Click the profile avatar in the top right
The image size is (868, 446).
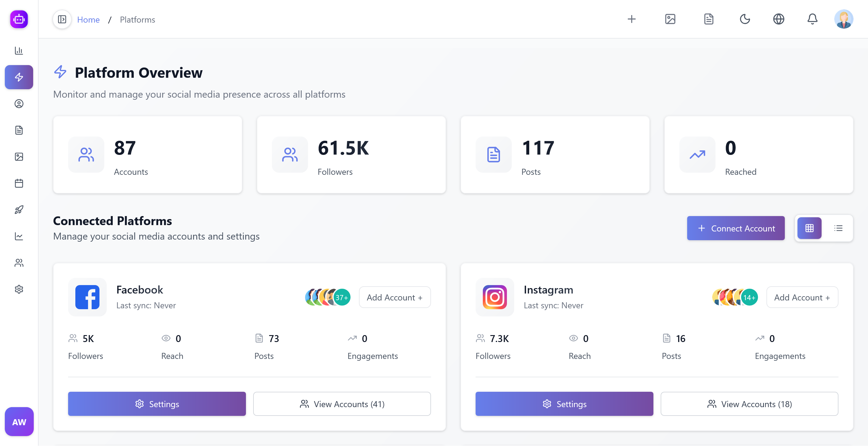[844, 19]
